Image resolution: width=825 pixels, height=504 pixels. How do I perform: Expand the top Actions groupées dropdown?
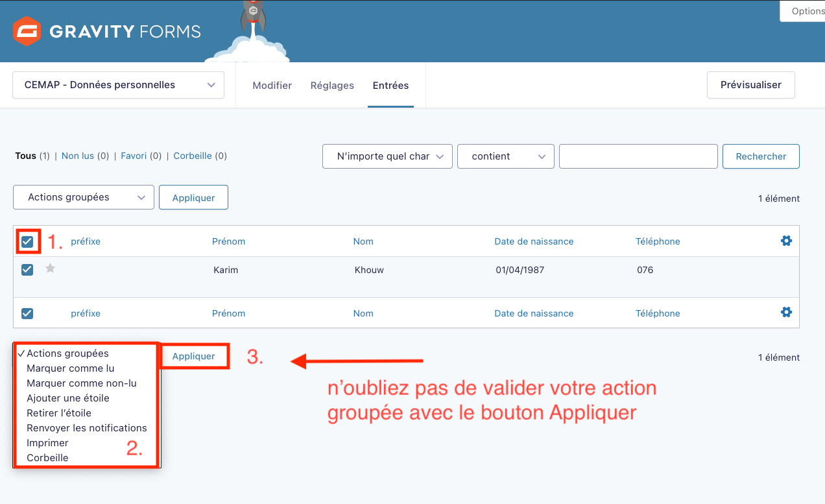pyautogui.click(x=84, y=197)
